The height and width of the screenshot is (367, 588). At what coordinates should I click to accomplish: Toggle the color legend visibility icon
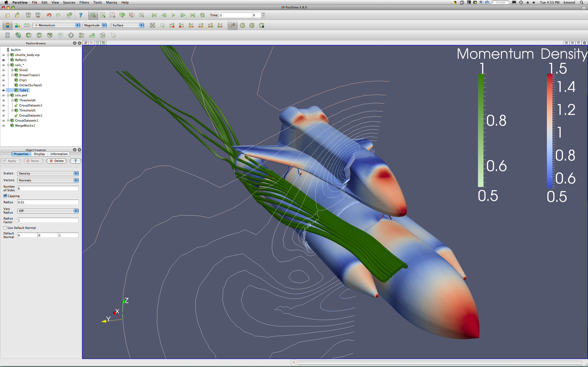[8, 25]
